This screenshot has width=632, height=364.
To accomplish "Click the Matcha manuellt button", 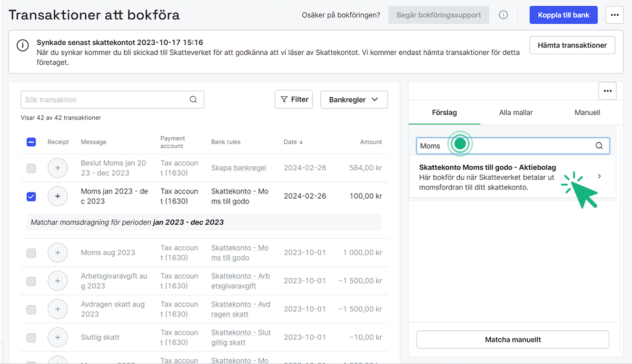I will pyautogui.click(x=512, y=340).
